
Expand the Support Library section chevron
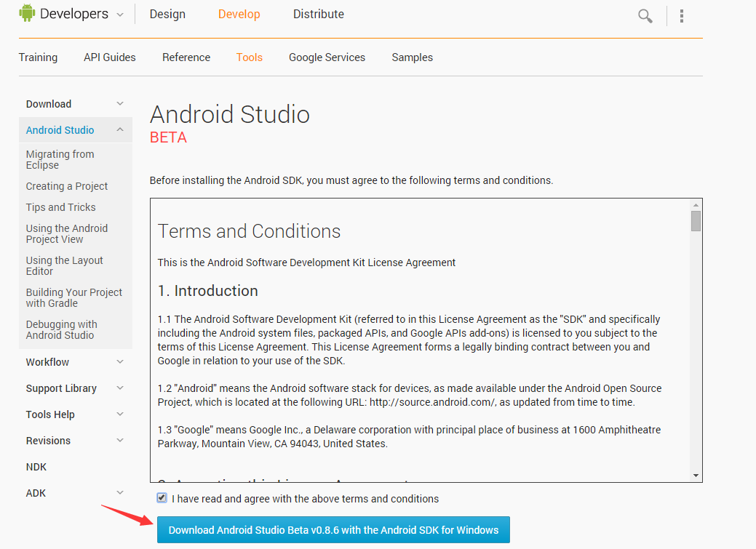pyautogui.click(x=120, y=388)
